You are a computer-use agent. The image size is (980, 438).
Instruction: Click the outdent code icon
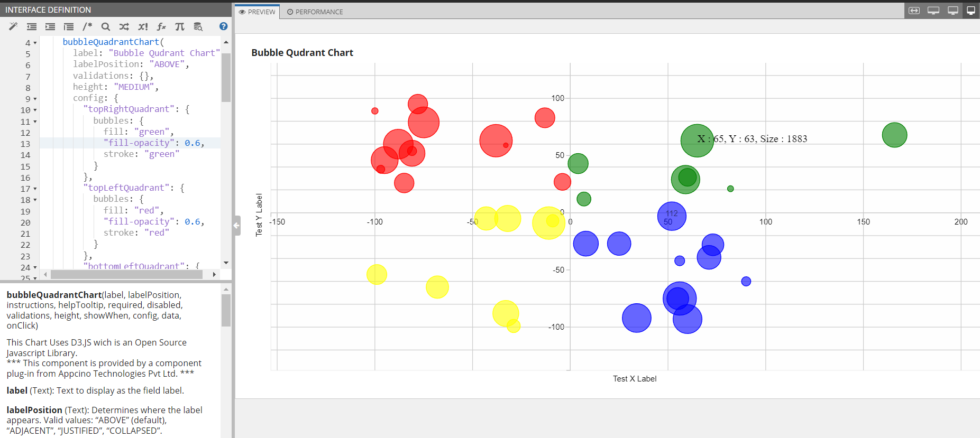point(32,26)
